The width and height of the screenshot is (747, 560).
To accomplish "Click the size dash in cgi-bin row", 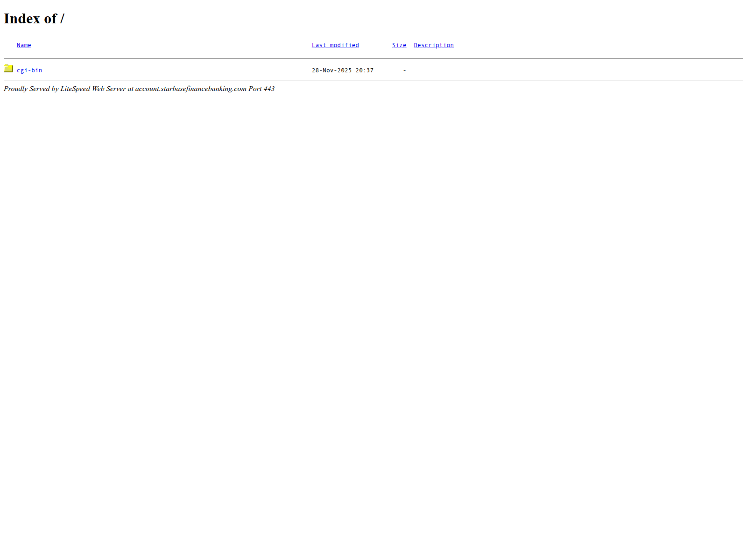I will click(404, 70).
